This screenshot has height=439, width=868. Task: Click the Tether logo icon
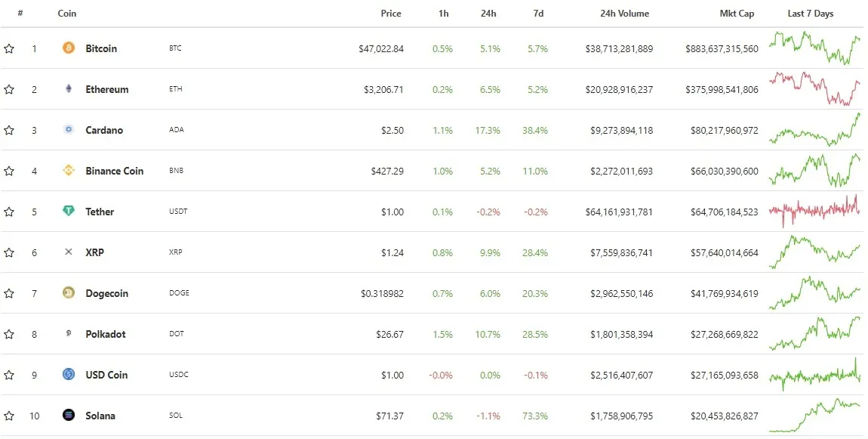(x=68, y=212)
